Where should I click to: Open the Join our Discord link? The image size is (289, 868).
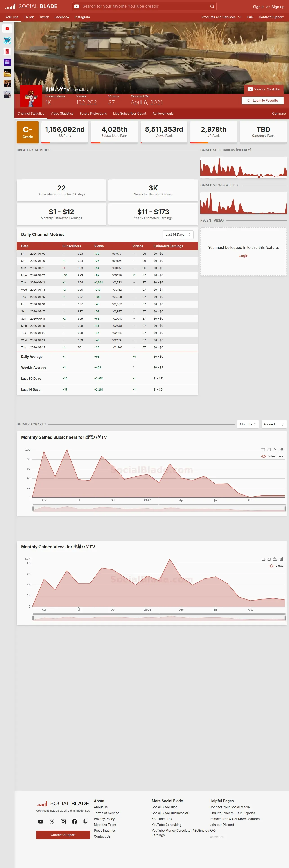222,825
